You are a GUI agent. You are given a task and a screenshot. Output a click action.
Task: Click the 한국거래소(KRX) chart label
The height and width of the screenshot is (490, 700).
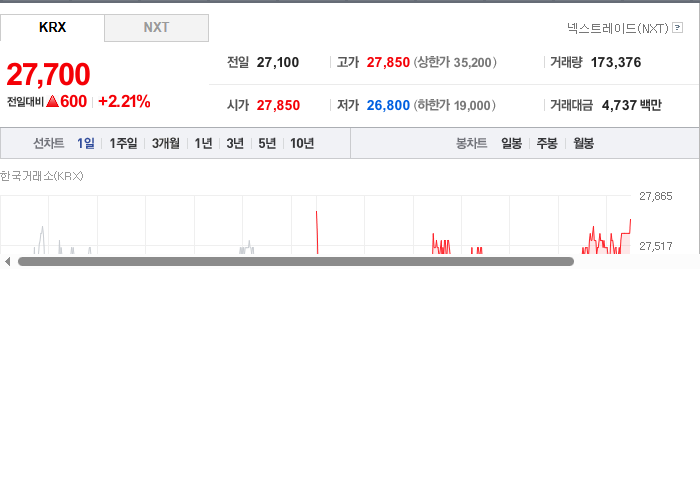click(42, 176)
